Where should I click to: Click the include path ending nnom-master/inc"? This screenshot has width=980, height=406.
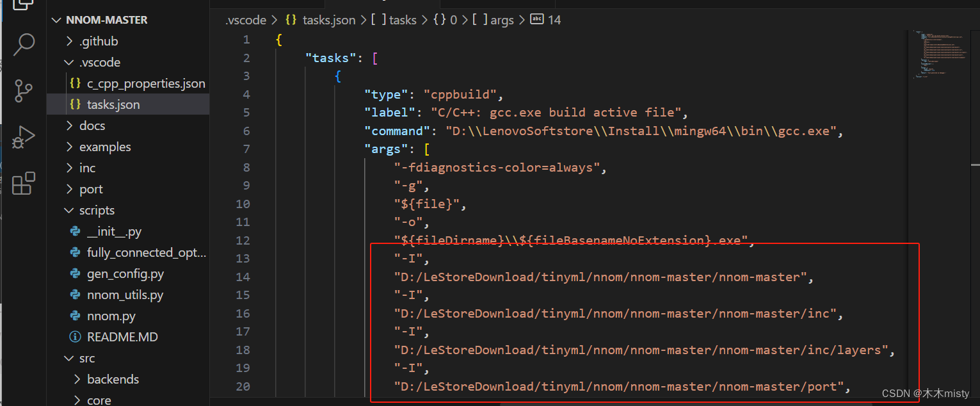[x=616, y=313]
